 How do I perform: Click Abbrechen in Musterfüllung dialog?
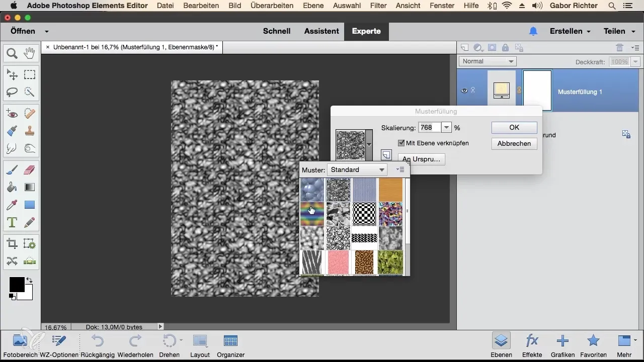pos(514,144)
